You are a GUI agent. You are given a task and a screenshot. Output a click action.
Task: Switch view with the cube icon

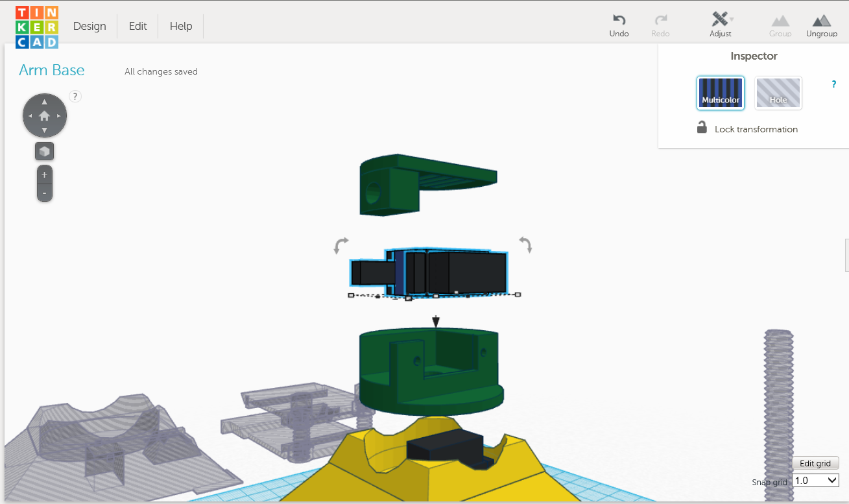click(44, 151)
